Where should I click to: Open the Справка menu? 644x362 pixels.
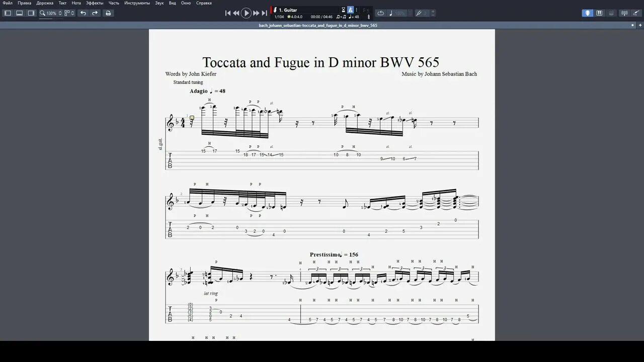(x=204, y=3)
